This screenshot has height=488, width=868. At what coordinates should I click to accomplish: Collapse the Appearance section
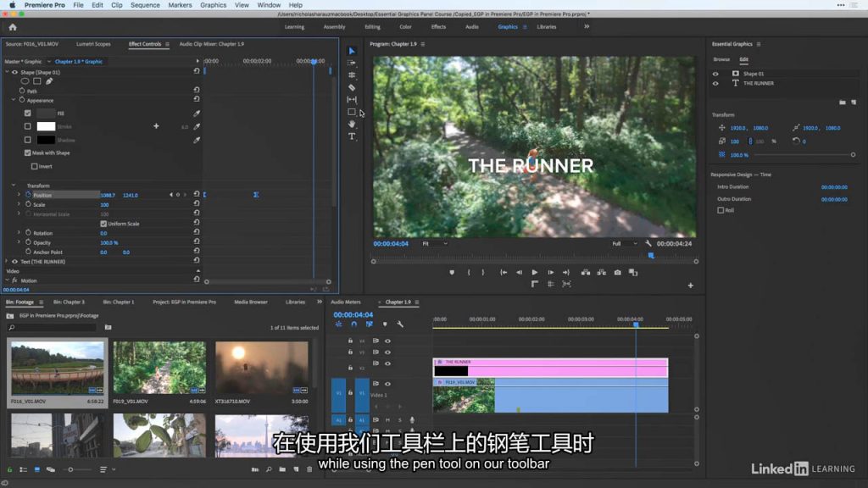pos(14,100)
